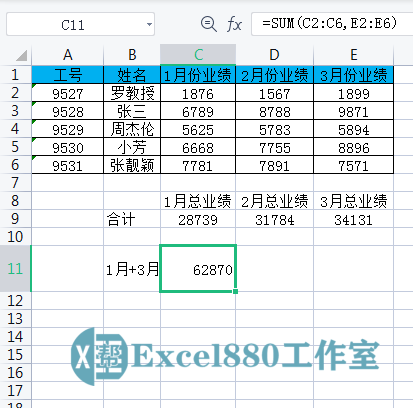Click the cell with value 1876
413x408 pixels.
[x=198, y=93]
